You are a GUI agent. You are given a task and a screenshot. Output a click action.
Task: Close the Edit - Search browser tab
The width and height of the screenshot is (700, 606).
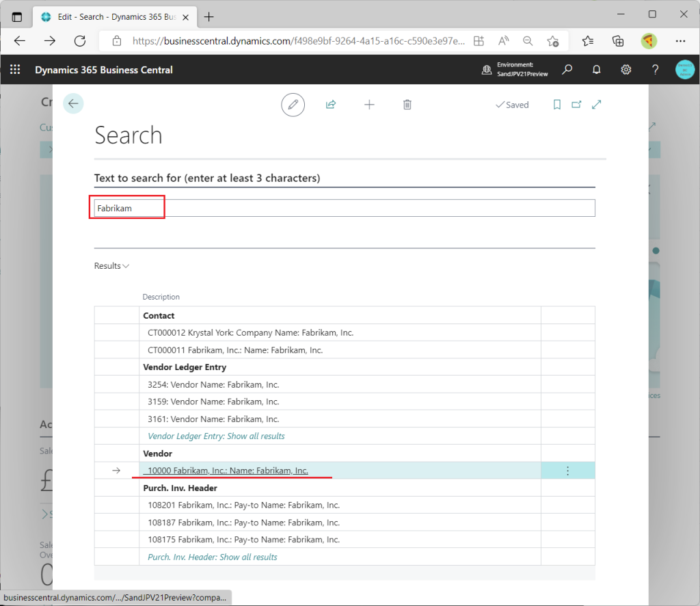186,17
